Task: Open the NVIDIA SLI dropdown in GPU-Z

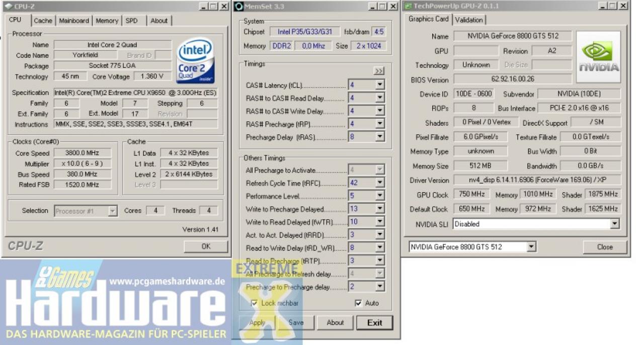Action: [x=614, y=224]
